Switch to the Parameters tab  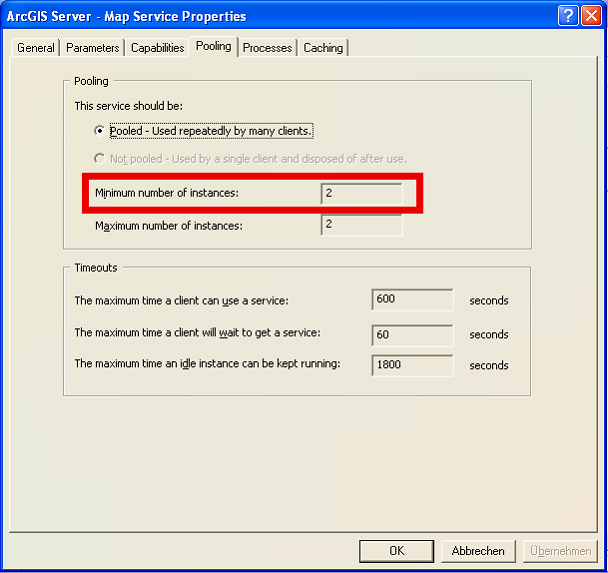click(x=92, y=48)
